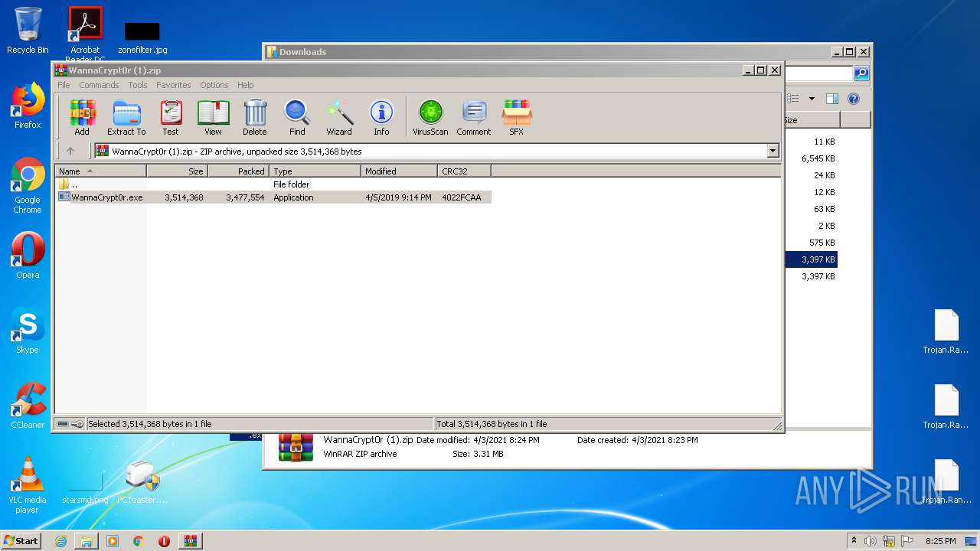The width and height of the screenshot is (980, 551).
Task: Open the Commands menu
Action: pos(99,85)
